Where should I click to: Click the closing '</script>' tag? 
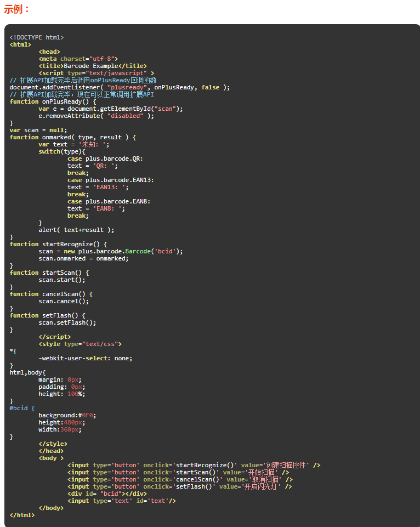55,337
